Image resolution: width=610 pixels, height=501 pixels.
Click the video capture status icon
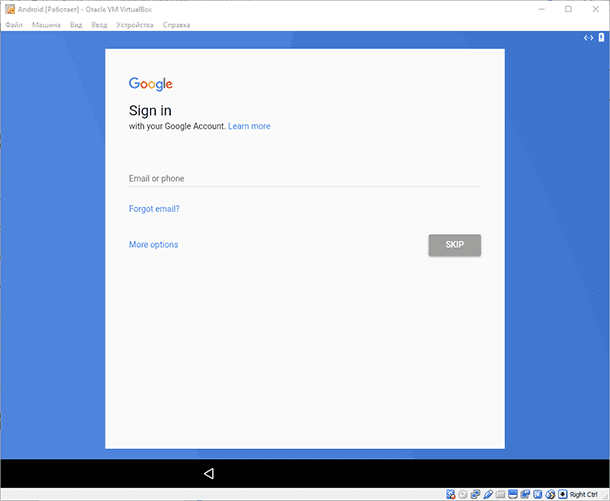pyautogui.click(x=525, y=494)
